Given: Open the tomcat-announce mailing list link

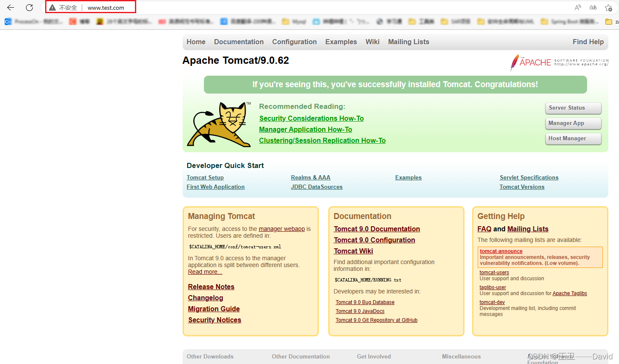Looking at the screenshot, I should [501, 251].
